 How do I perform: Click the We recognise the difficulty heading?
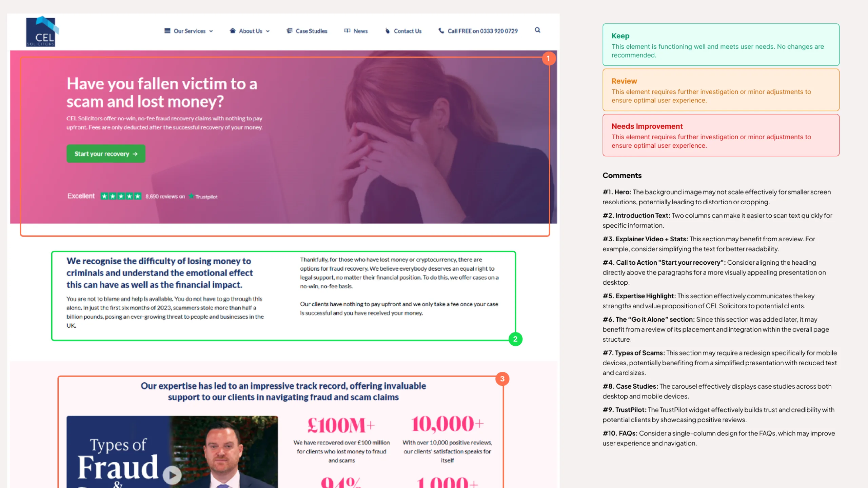click(x=159, y=273)
